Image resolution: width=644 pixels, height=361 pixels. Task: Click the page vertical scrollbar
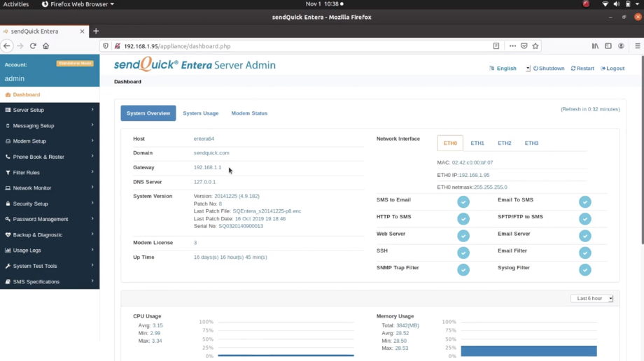click(x=642, y=150)
